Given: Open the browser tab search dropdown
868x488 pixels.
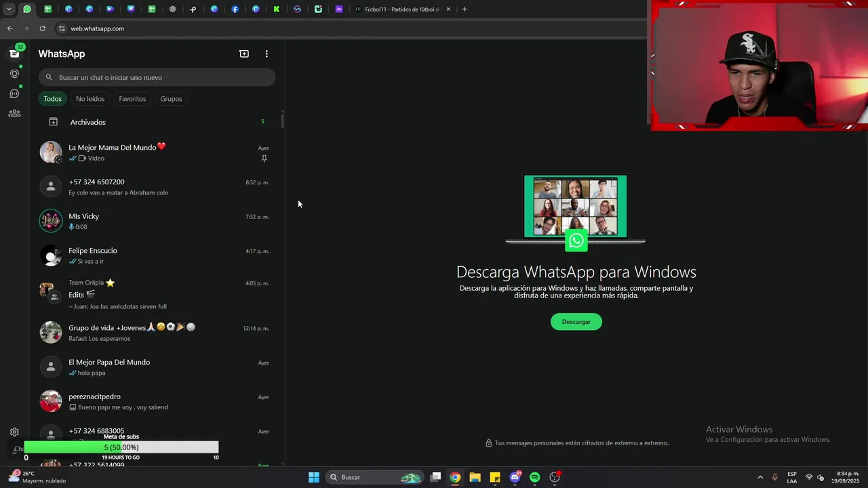Looking at the screenshot, I should [x=9, y=9].
